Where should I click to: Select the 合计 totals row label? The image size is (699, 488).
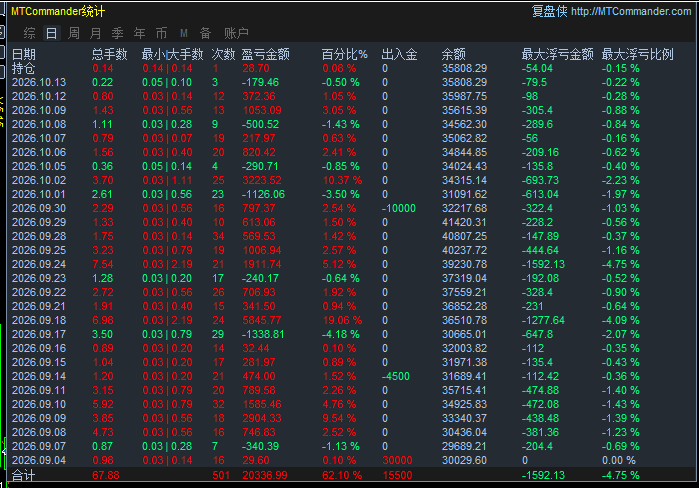23,475
